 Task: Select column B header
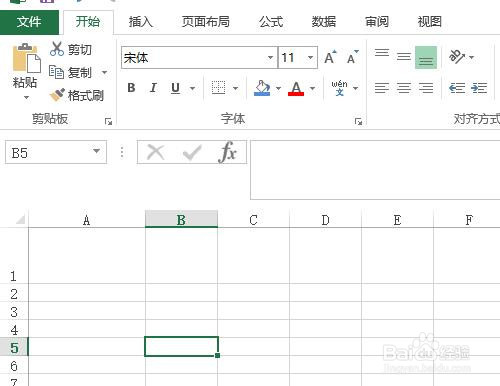[181, 219]
